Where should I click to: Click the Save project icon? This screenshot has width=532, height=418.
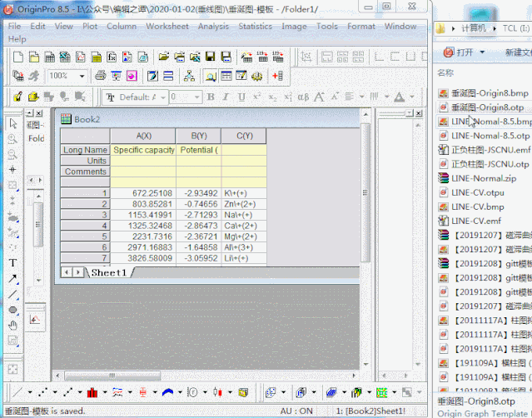(x=210, y=57)
